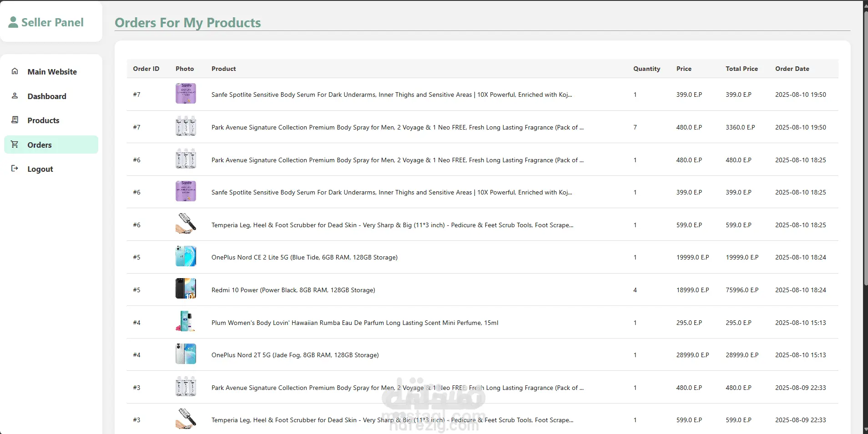
Task: Click the Redmi 10 Power product thumbnail
Action: (x=186, y=289)
